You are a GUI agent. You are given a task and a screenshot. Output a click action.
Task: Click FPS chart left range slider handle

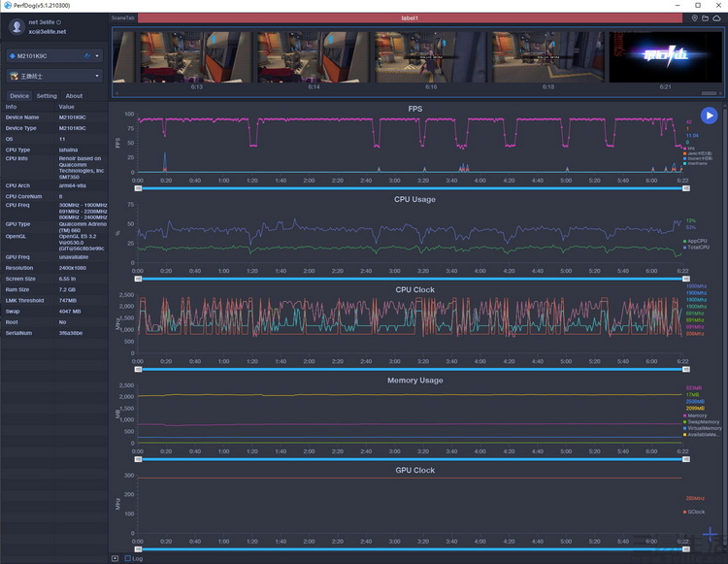138,188
